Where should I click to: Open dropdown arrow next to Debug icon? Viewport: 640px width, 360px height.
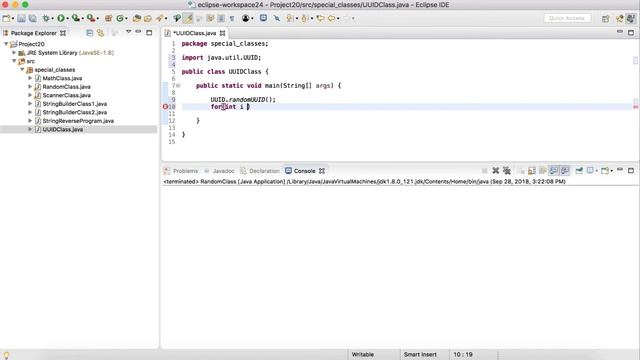(x=52, y=19)
